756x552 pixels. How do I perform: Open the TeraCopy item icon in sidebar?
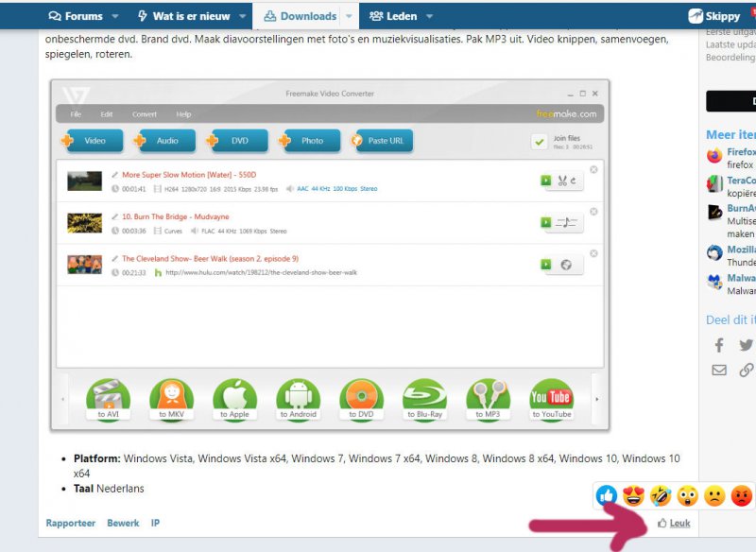714,183
